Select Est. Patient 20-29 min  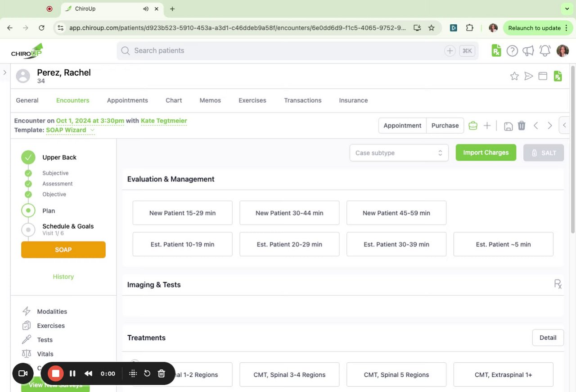pyautogui.click(x=289, y=244)
